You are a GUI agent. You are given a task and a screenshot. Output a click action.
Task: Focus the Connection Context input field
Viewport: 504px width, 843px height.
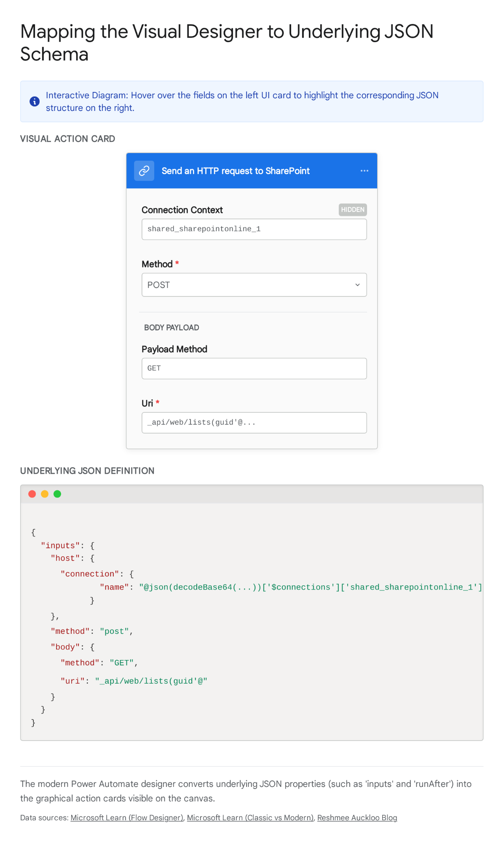(254, 229)
